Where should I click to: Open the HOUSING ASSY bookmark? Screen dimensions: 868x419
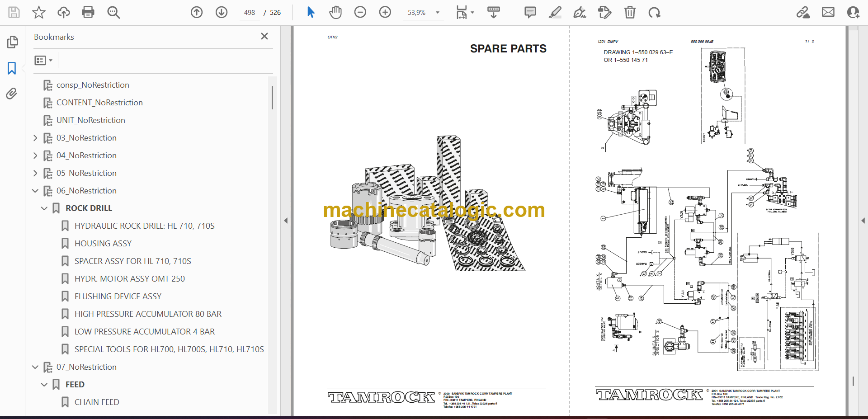pos(103,244)
